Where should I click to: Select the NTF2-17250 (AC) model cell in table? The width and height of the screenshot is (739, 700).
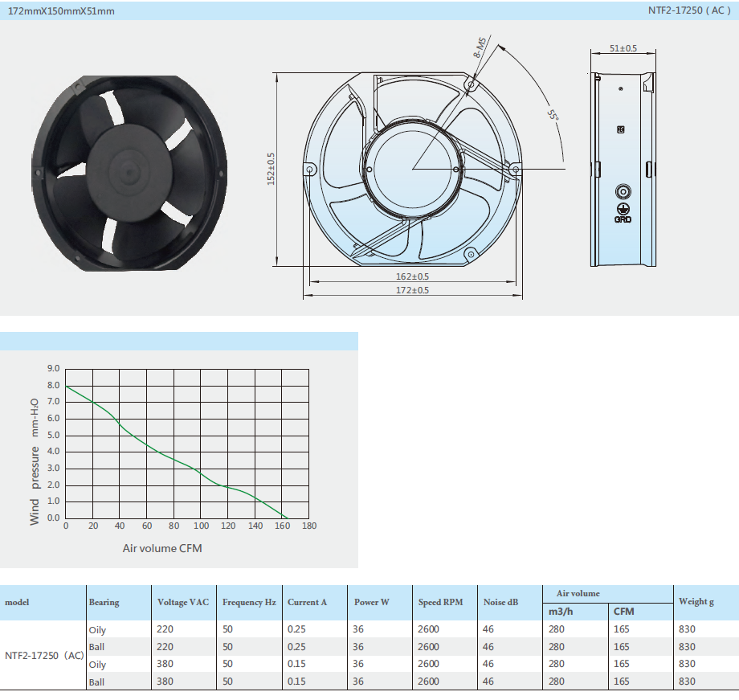tap(44, 655)
